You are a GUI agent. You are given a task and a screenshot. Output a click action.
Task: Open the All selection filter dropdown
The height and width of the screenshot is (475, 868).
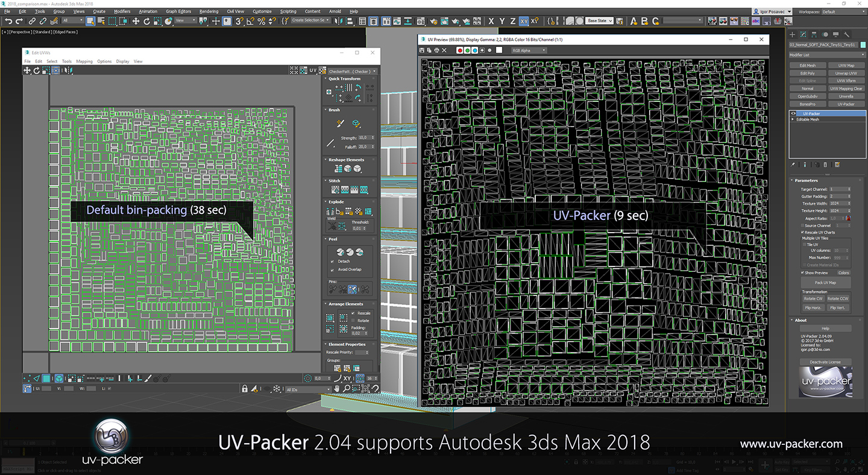click(x=72, y=21)
